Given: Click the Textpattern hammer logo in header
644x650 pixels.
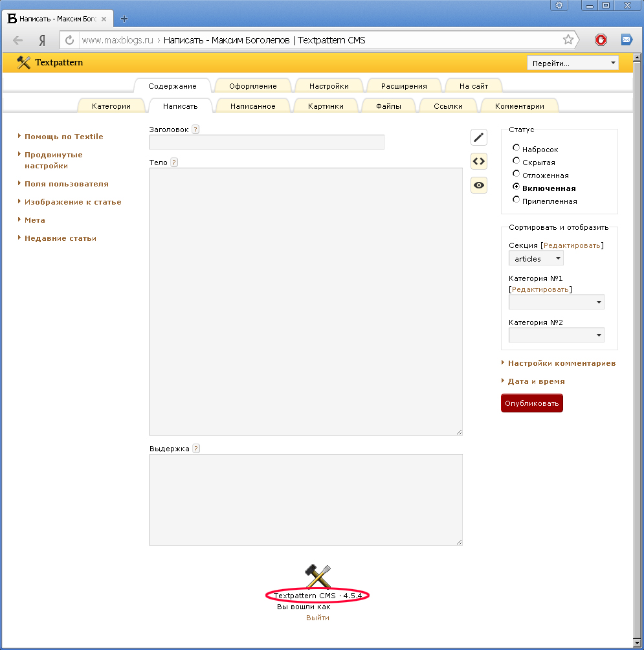Looking at the screenshot, I should [23, 63].
